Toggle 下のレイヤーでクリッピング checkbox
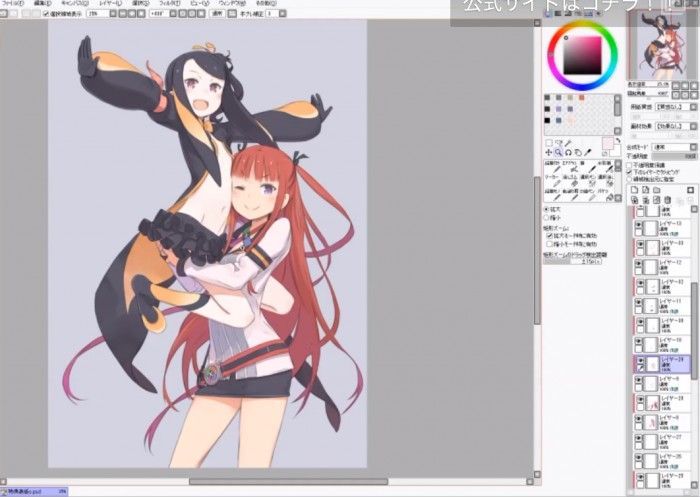Screen dimensions: 700x497 point(629,172)
